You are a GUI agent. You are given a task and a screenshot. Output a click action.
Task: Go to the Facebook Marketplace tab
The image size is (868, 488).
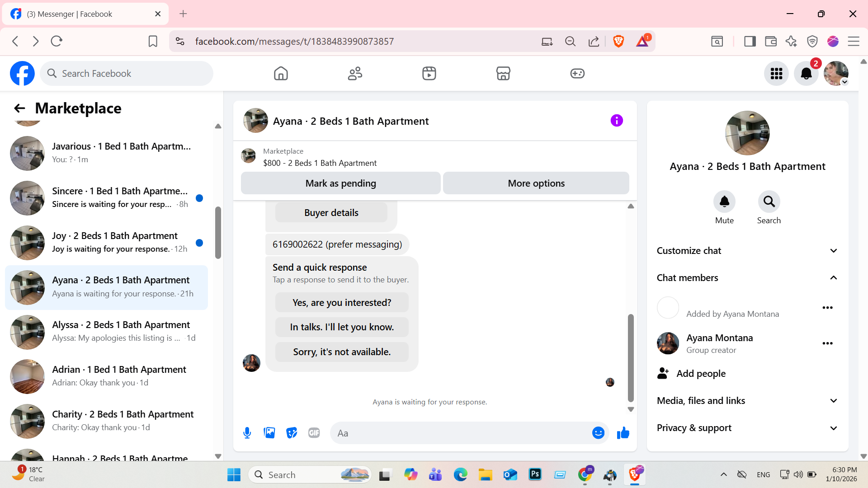click(503, 74)
